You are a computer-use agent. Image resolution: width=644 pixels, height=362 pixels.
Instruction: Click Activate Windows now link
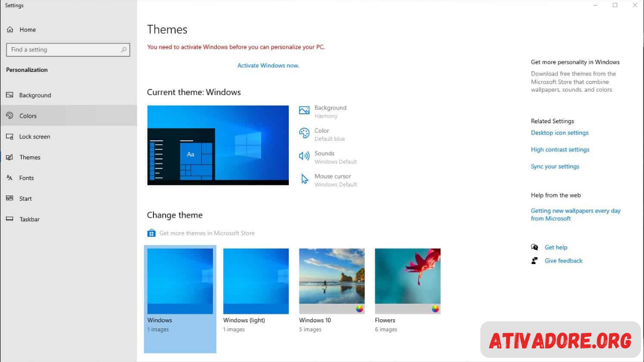pos(268,65)
